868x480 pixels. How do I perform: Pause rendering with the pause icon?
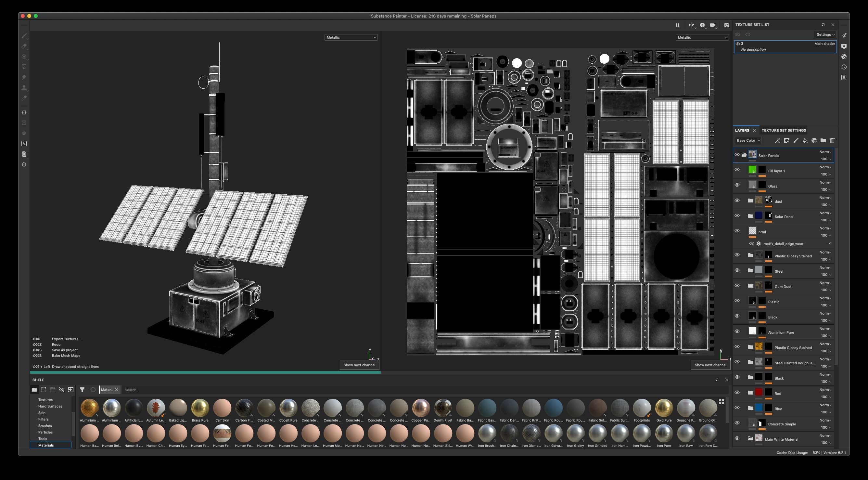pyautogui.click(x=677, y=25)
